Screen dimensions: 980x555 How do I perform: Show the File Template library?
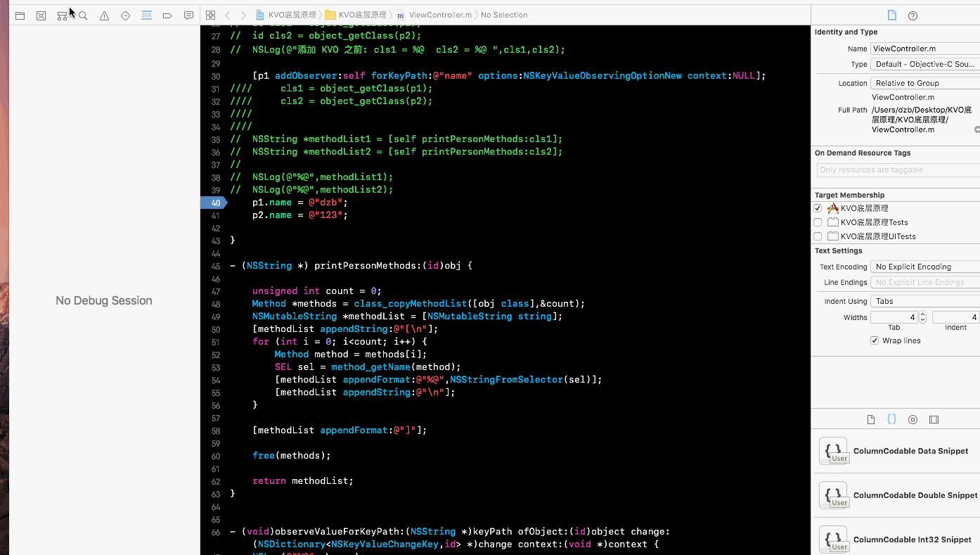(x=871, y=420)
